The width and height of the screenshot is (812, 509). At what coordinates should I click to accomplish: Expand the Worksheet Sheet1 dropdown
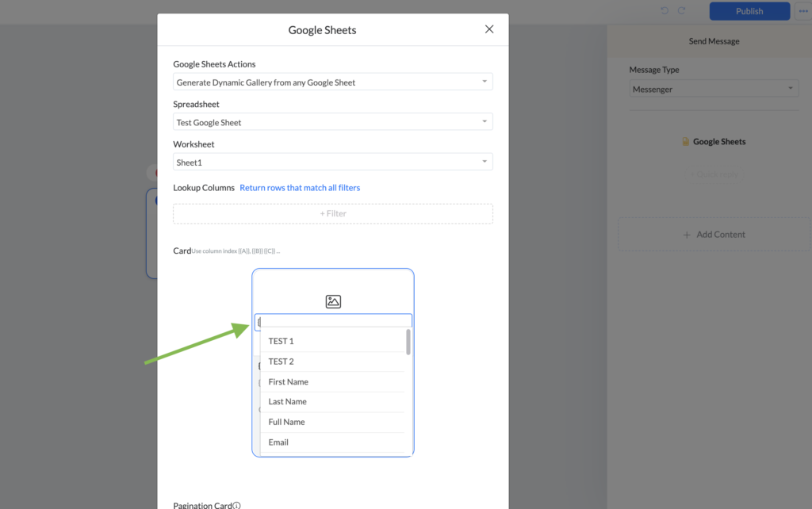tap(333, 162)
